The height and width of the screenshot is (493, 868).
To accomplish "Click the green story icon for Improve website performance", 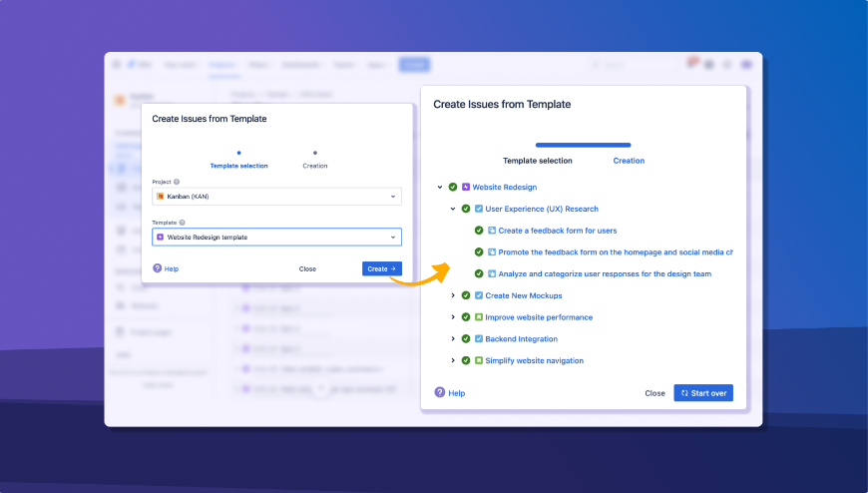I will 479,317.
